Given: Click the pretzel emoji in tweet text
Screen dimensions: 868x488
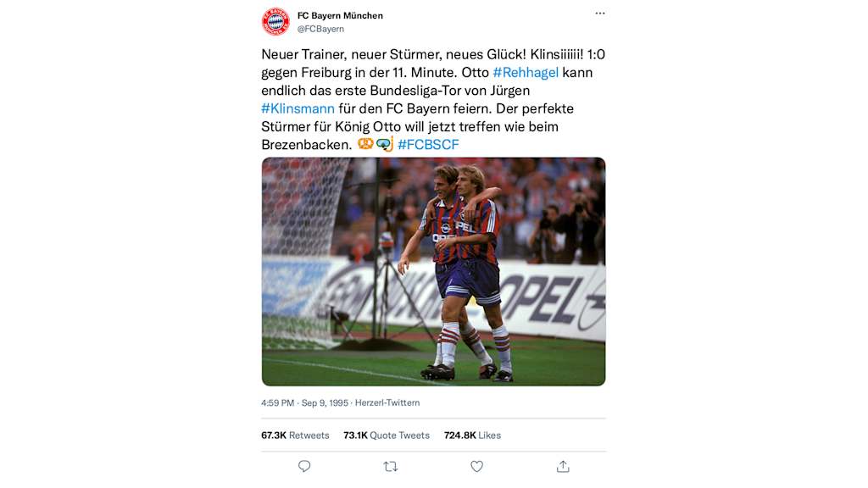Looking at the screenshot, I should coord(364,144).
